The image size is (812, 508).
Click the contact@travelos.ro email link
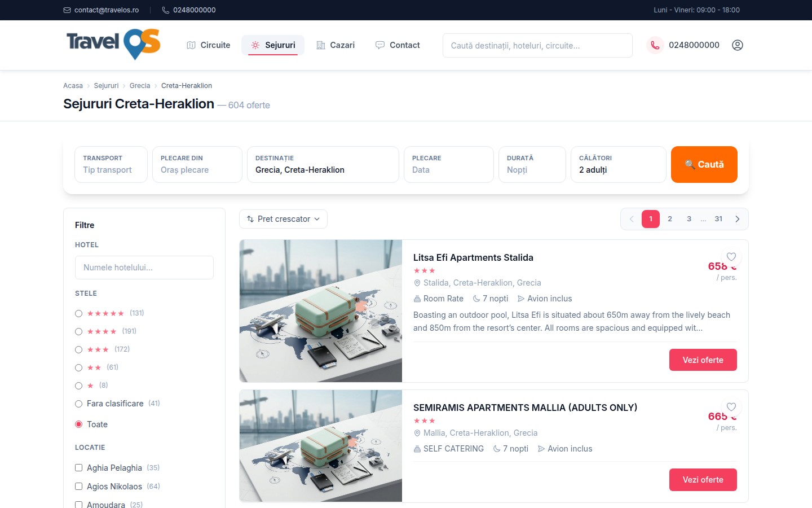(107, 10)
